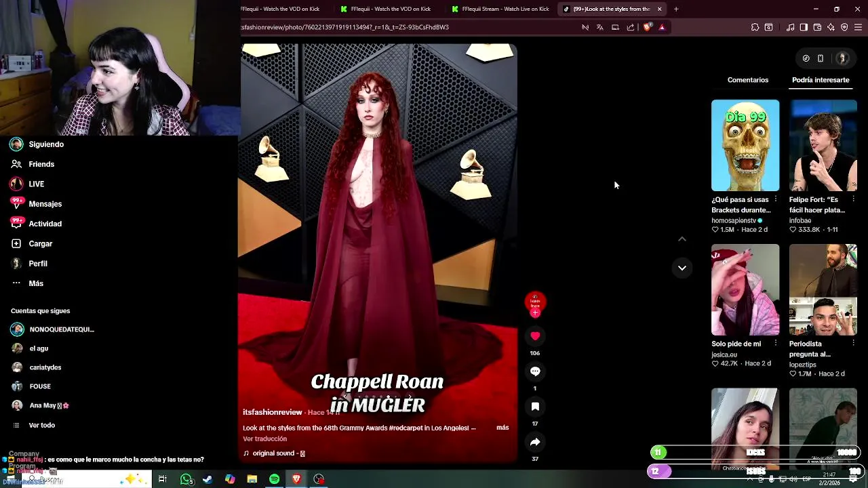
Task: Open the Periodista pregunta video thumbnail
Action: (x=823, y=289)
